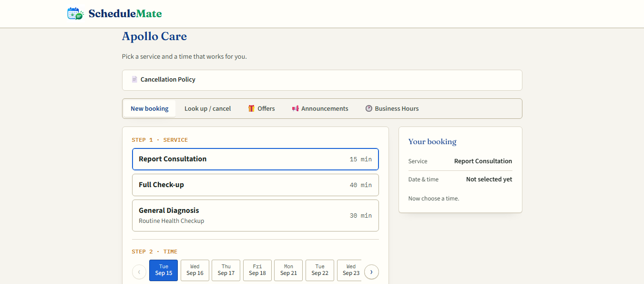The height and width of the screenshot is (284, 644).
Task: Click the megaphone icon beside Announcements
Action: (295, 108)
